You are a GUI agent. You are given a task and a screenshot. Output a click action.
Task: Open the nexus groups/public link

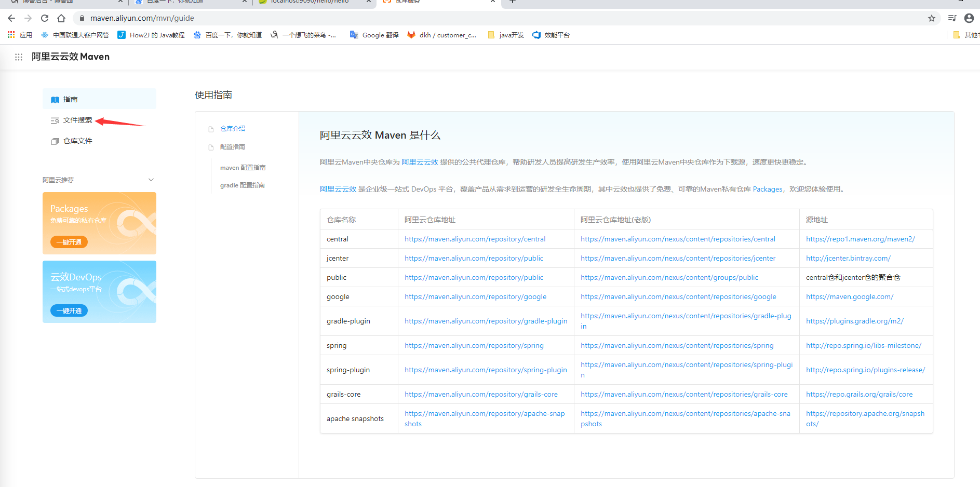[669, 277]
